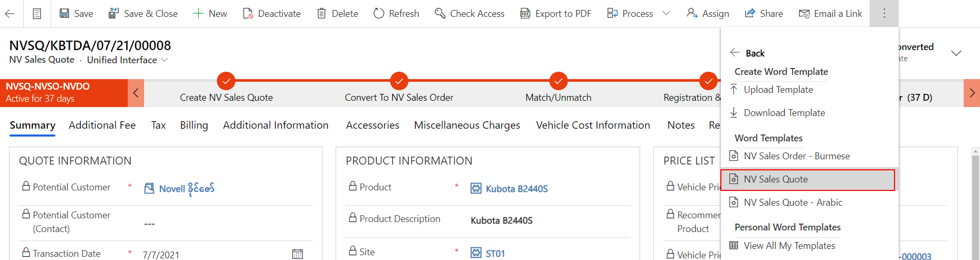This screenshot has height=260, width=980.
Task: Open the record set form icon
Action: point(37,14)
